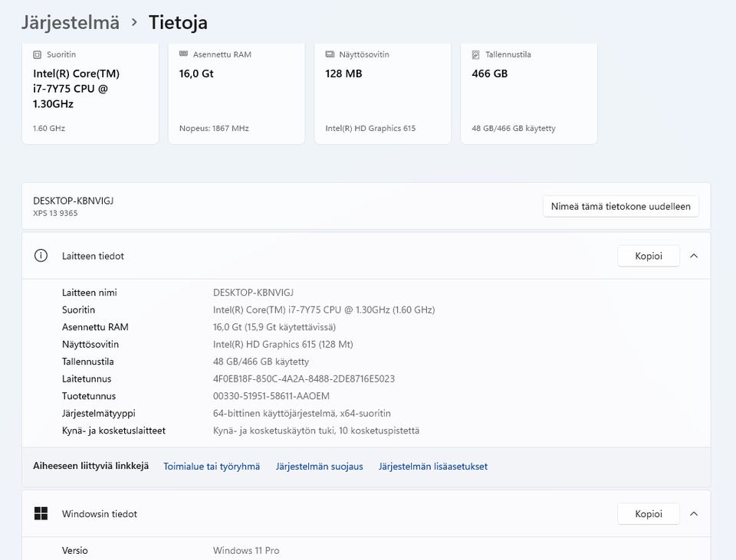This screenshot has height=560, width=736.
Task: Click the info icon beside Laitteen tiedot
Action: (41, 256)
